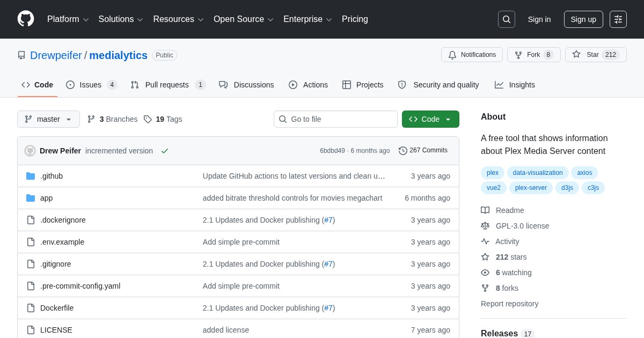Open the Pull requests tab
The image size is (644, 338).
pyautogui.click(x=168, y=85)
